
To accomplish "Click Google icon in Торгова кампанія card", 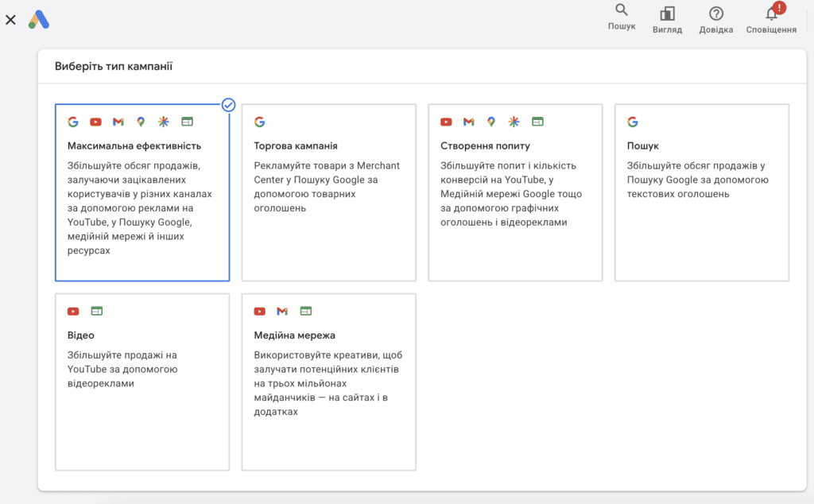I will coord(260,122).
